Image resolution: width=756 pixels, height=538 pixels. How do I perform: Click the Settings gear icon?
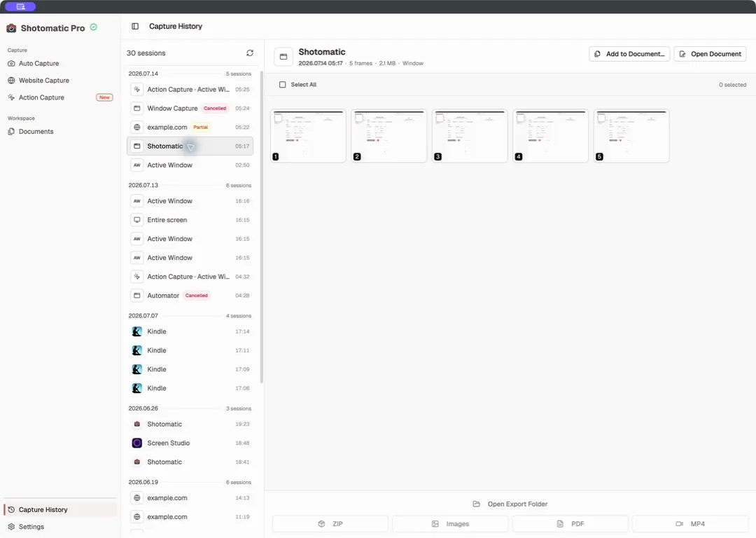[x=11, y=526]
